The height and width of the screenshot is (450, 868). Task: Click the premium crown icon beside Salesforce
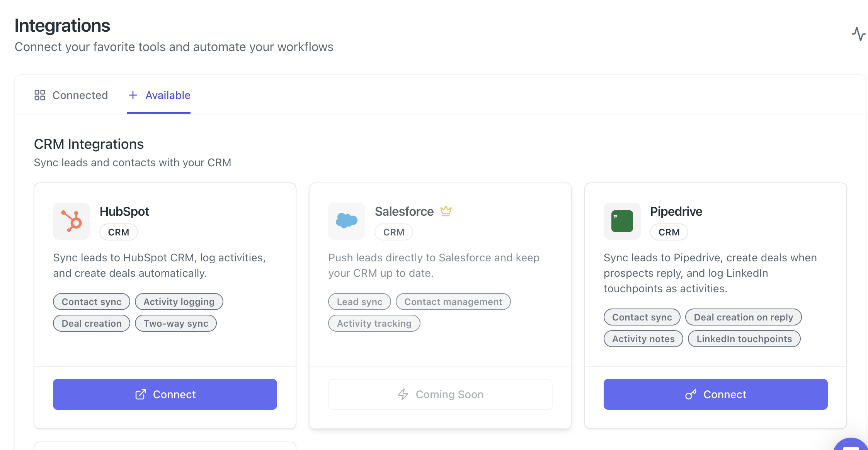click(446, 211)
